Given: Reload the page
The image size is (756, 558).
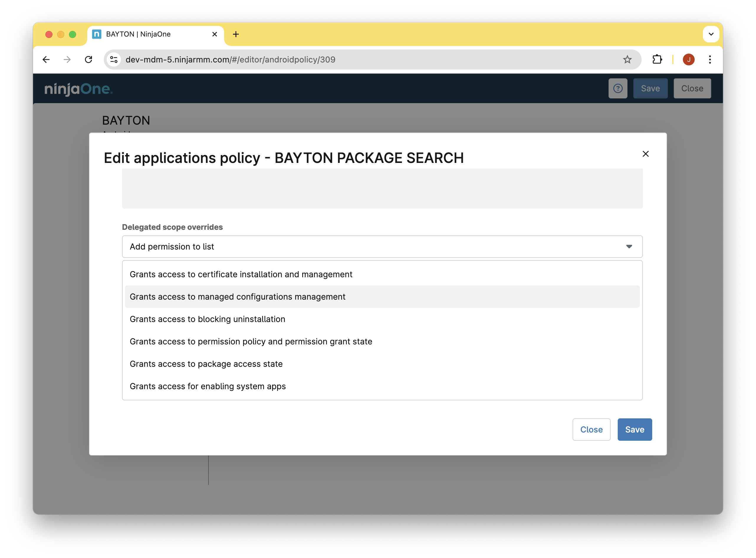Looking at the screenshot, I should [x=88, y=60].
